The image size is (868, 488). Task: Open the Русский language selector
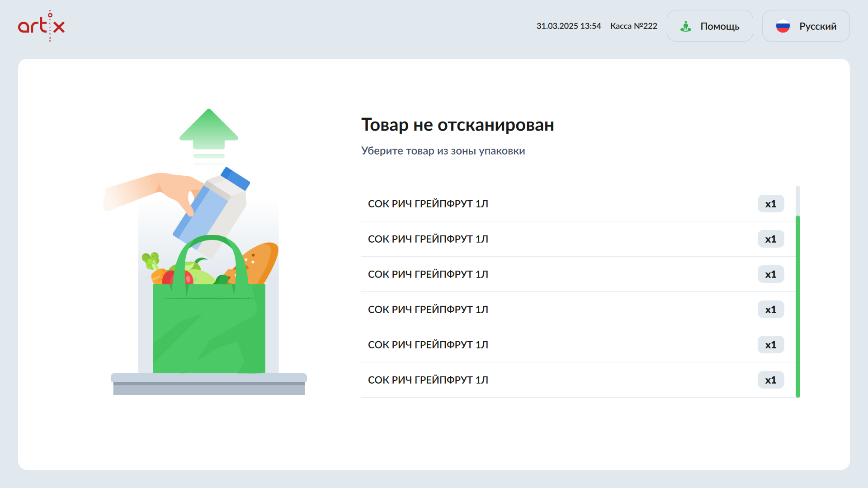pyautogui.click(x=806, y=26)
